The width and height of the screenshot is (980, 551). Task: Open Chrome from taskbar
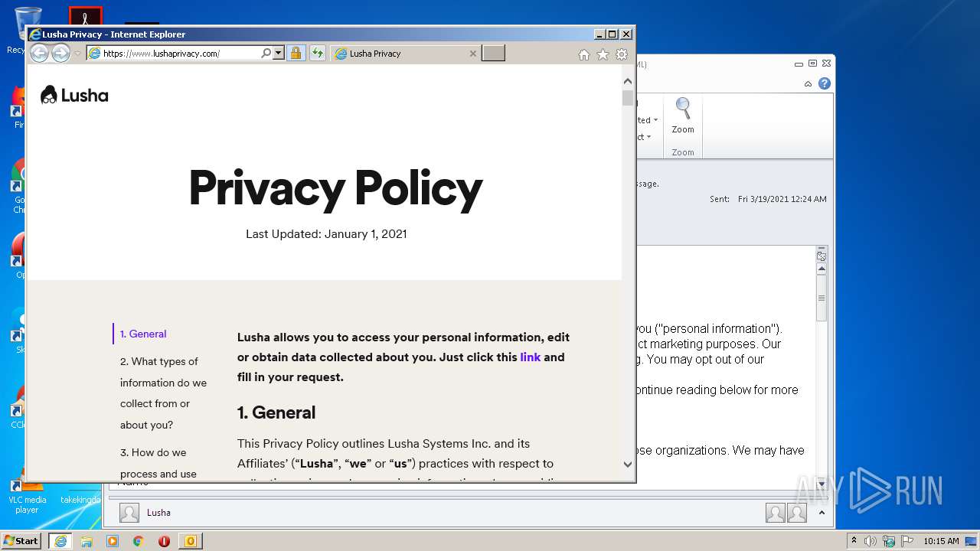click(x=139, y=541)
